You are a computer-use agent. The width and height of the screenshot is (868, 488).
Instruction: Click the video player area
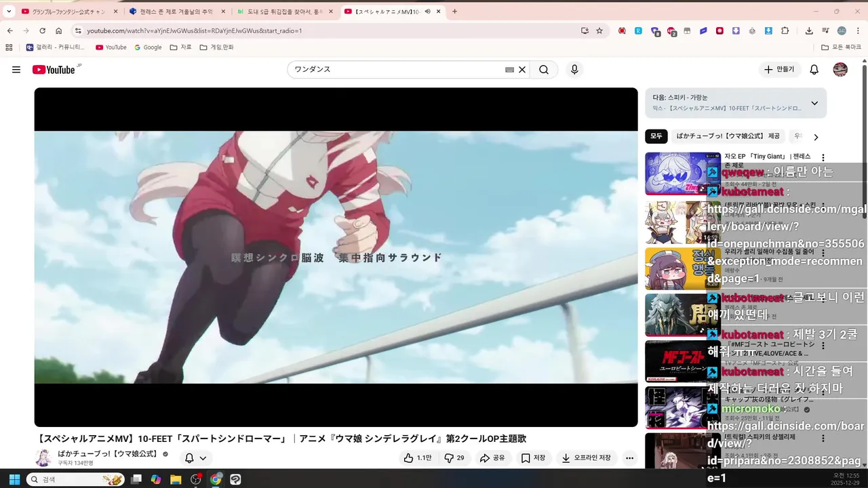(336, 258)
